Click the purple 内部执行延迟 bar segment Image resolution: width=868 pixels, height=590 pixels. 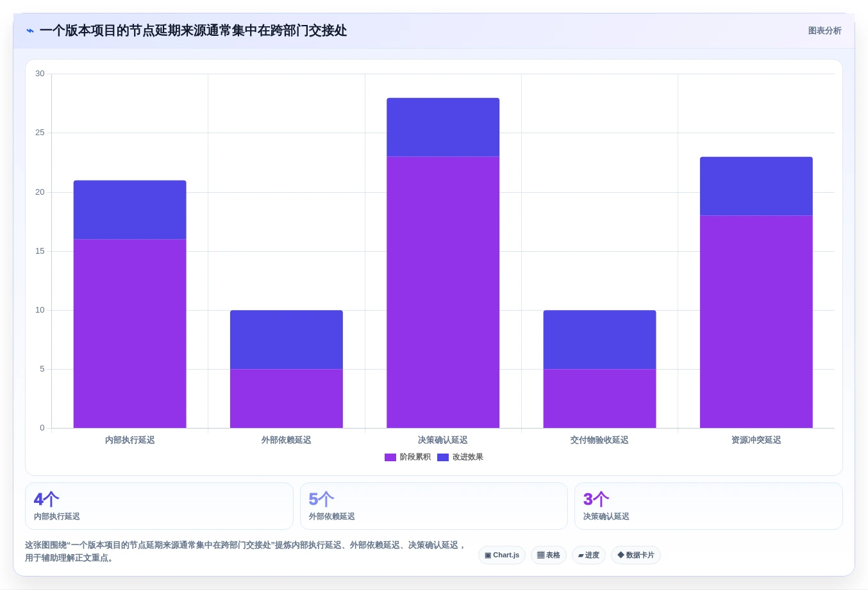point(130,334)
